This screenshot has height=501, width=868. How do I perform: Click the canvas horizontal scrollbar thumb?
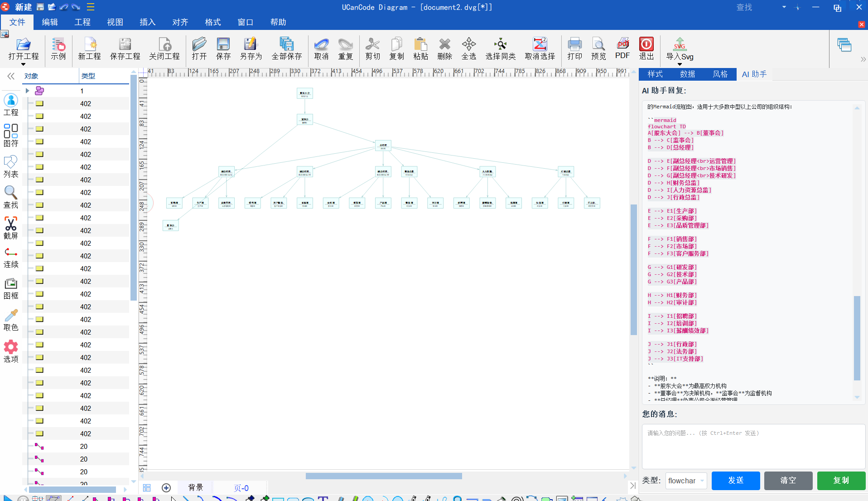pyautogui.click(x=383, y=476)
